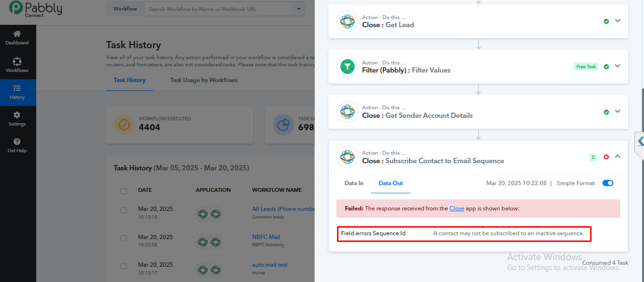Click the DATE column header
This screenshot has width=644, height=282.
[x=145, y=190]
